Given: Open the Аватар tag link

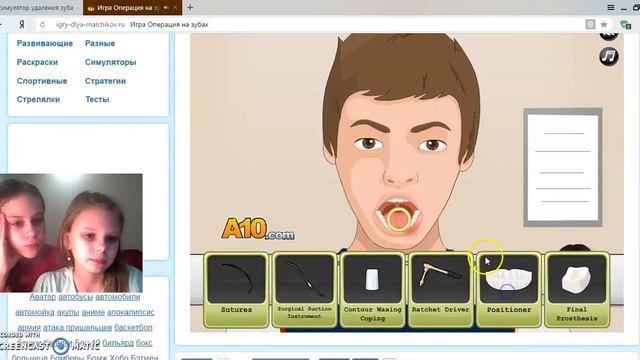Looking at the screenshot, I should point(42,297).
